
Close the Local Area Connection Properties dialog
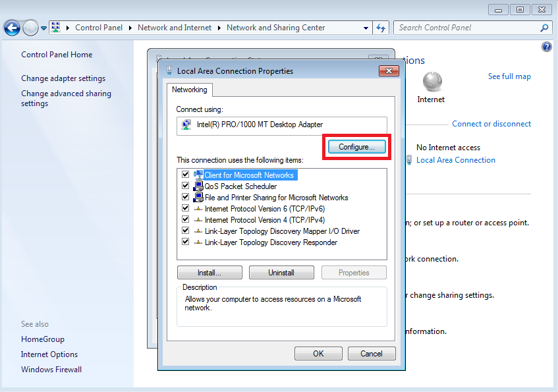tap(389, 71)
